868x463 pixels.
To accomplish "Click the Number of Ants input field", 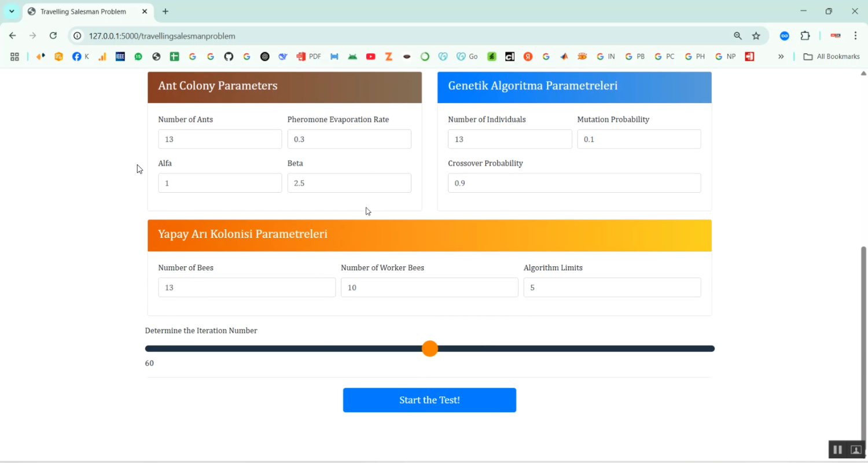I will (x=220, y=139).
